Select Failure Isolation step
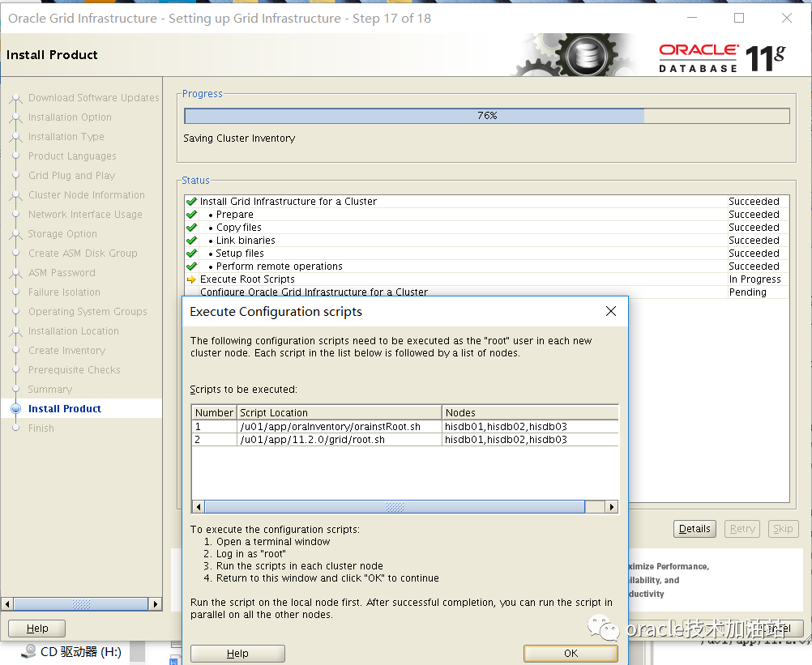This screenshot has width=812, height=665. tap(64, 292)
